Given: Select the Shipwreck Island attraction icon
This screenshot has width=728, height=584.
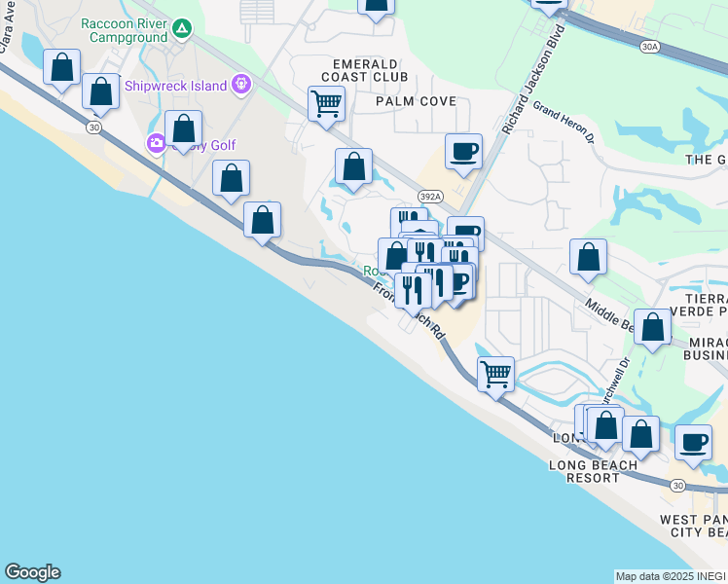Looking at the screenshot, I should click(240, 85).
